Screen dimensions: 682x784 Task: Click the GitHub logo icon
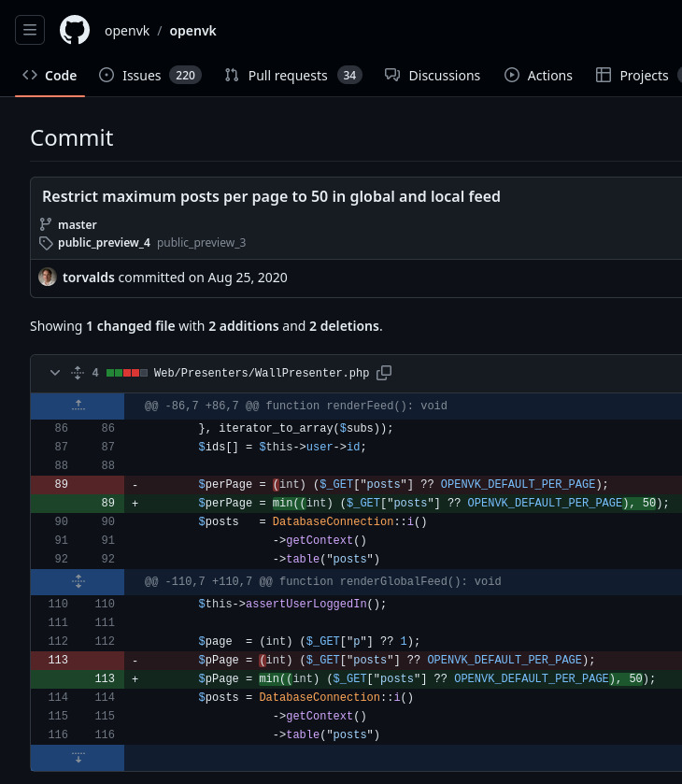click(75, 30)
